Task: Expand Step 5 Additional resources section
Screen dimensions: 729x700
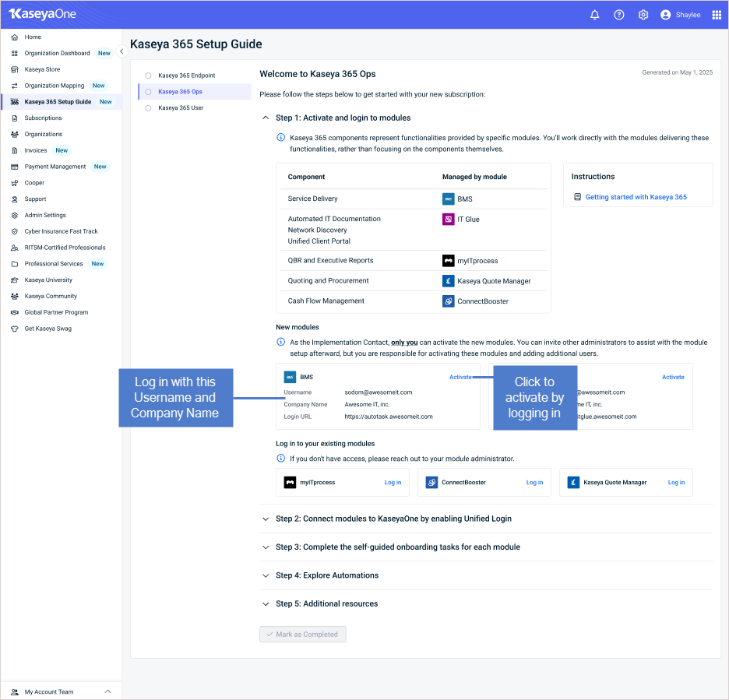Action: [x=266, y=604]
